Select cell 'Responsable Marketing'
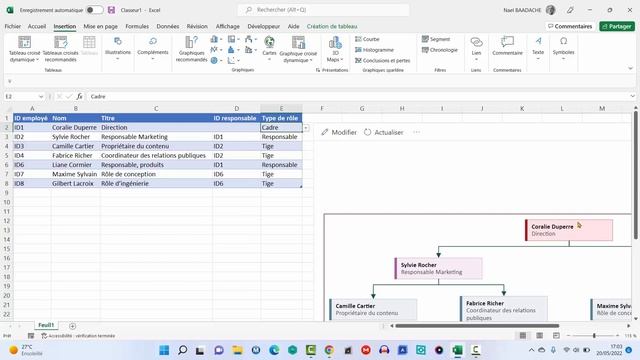This screenshot has width=640, height=360. (x=156, y=137)
